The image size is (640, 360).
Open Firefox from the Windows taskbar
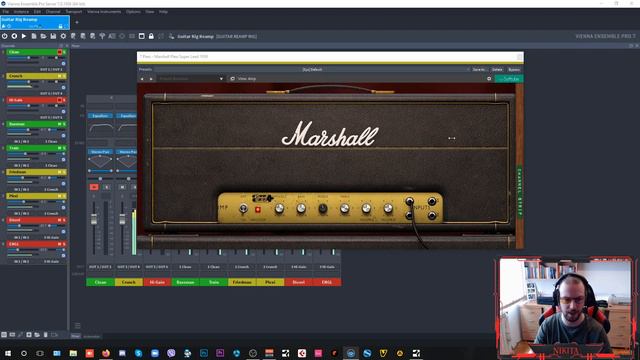pos(106,353)
